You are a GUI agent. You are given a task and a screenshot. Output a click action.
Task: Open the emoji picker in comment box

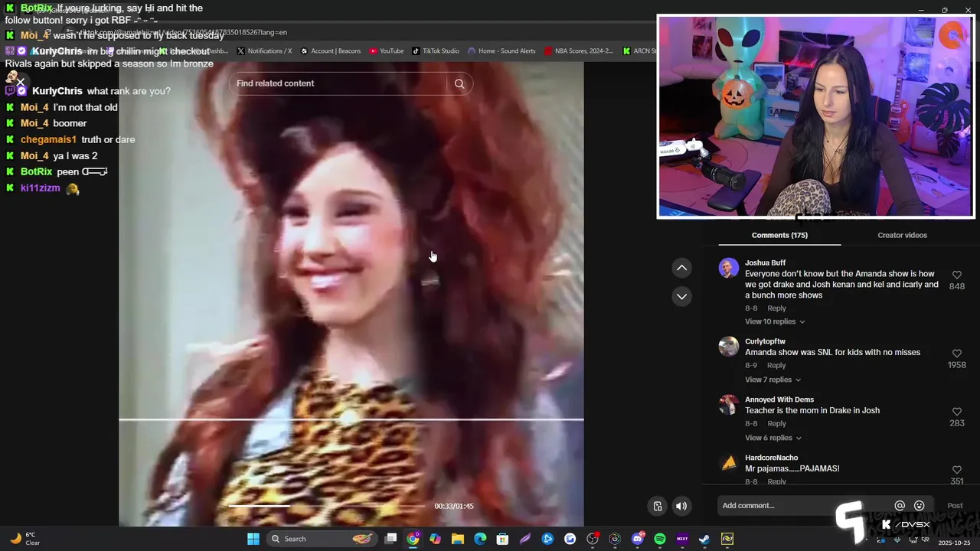point(920,506)
